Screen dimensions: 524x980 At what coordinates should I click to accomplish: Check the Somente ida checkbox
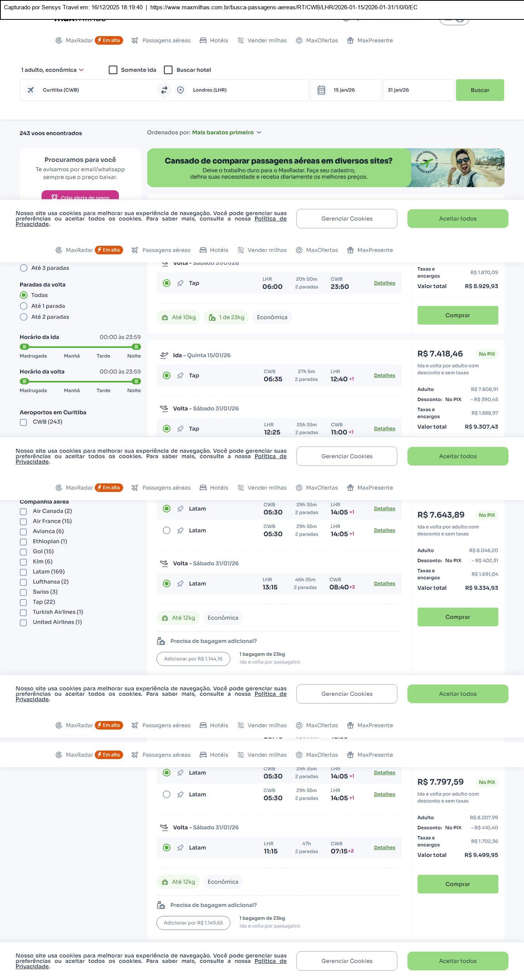pos(113,70)
